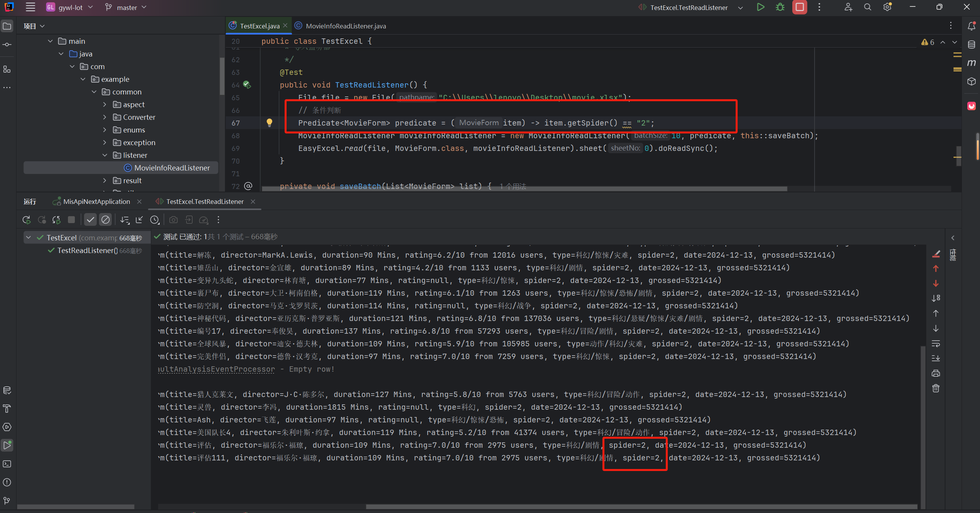Stop the running process with red square
This screenshot has width=980, height=513.
(799, 7)
